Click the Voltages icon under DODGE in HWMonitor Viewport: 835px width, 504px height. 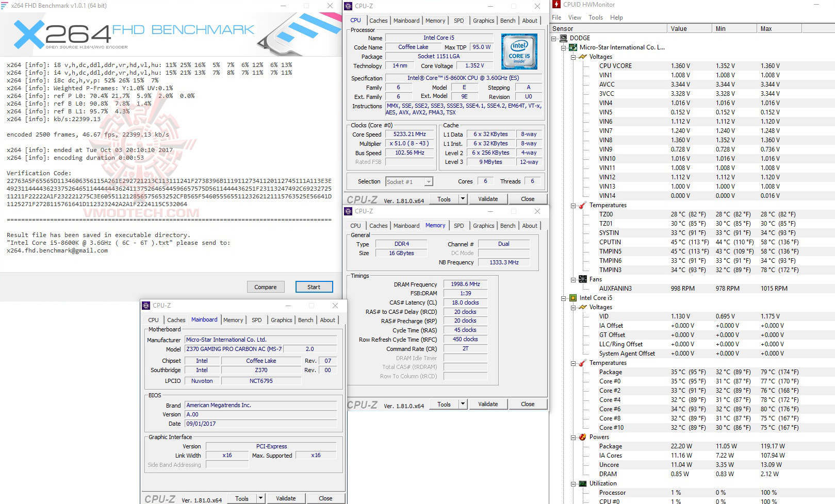coord(582,57)
